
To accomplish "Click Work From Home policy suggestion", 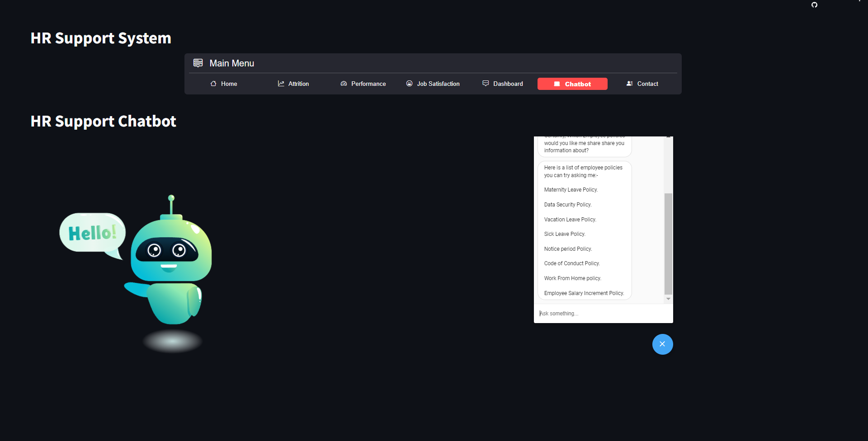I will click(x=572, y=278).
